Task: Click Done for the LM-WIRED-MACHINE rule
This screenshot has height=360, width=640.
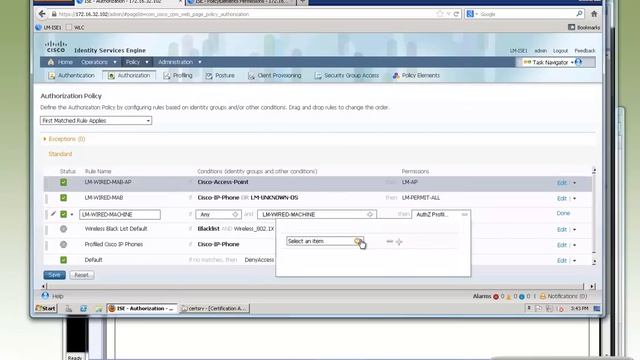Action: pos(563,213)
